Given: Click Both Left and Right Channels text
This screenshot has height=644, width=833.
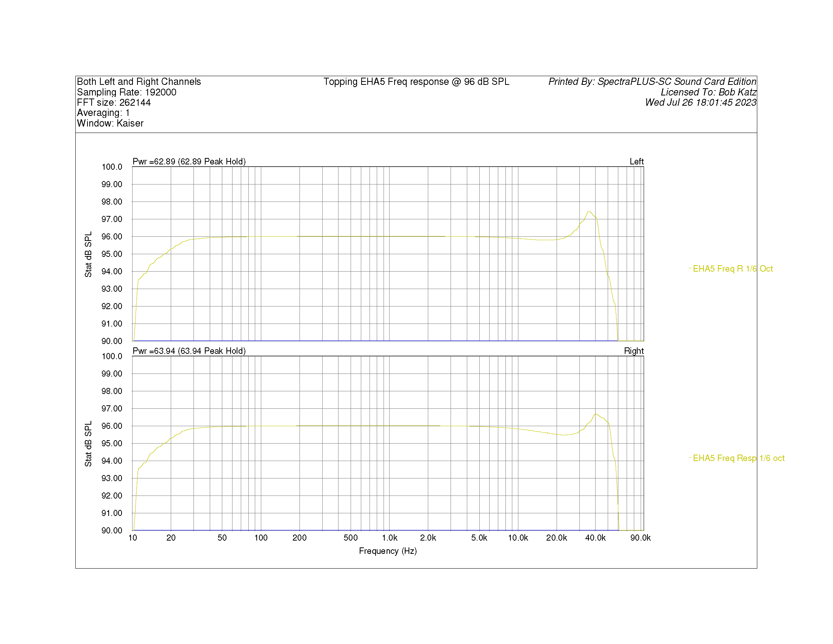Looking at the screenshot, I should click(x=139, y=82).
